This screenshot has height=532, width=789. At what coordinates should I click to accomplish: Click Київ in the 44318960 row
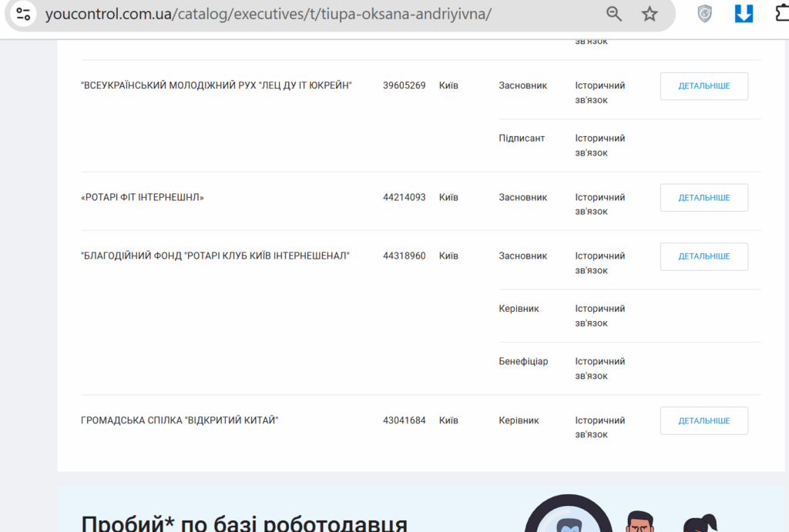448,256
